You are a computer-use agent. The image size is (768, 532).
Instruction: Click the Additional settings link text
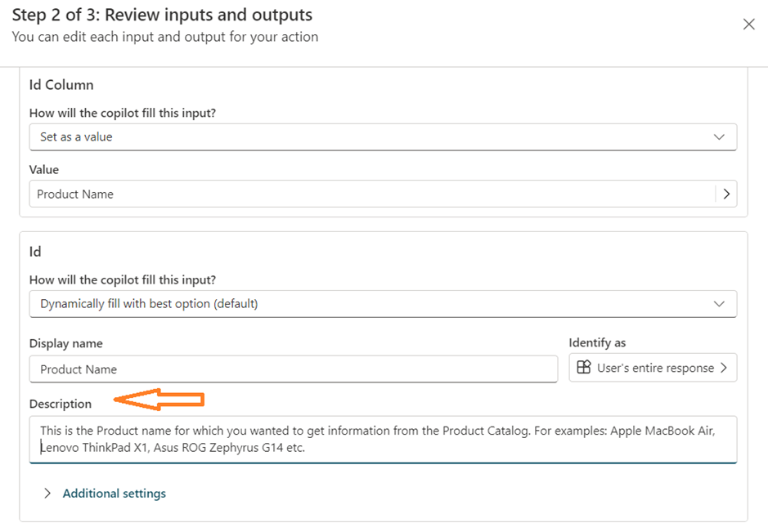coord(115,494)
